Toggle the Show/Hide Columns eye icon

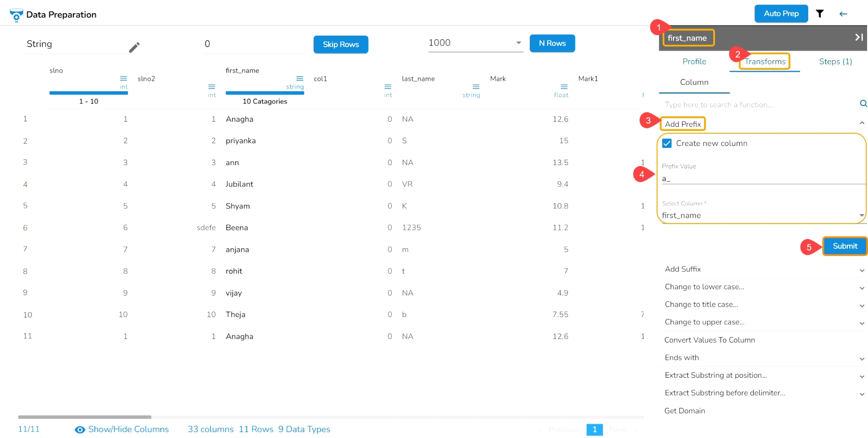pyautogui.click(x=80, y=430)
